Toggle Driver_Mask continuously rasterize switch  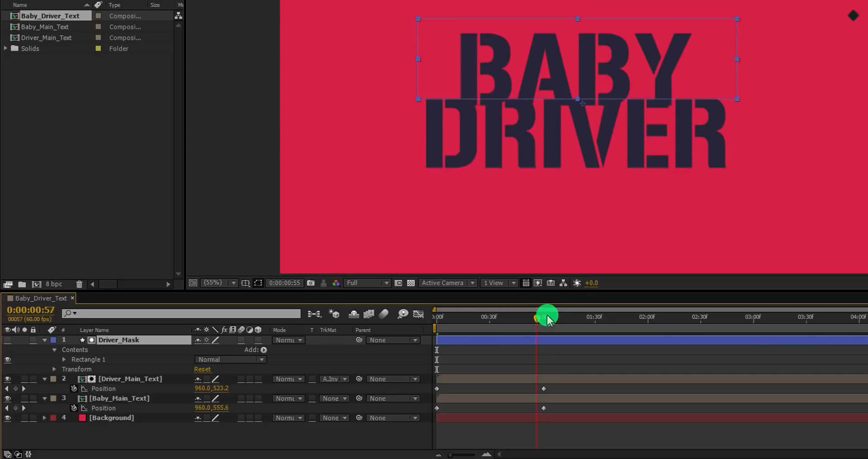tap(207, 340)
